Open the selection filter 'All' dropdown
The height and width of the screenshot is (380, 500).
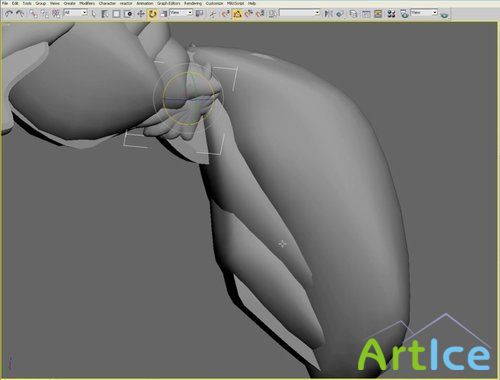click(x=75, y=13)
